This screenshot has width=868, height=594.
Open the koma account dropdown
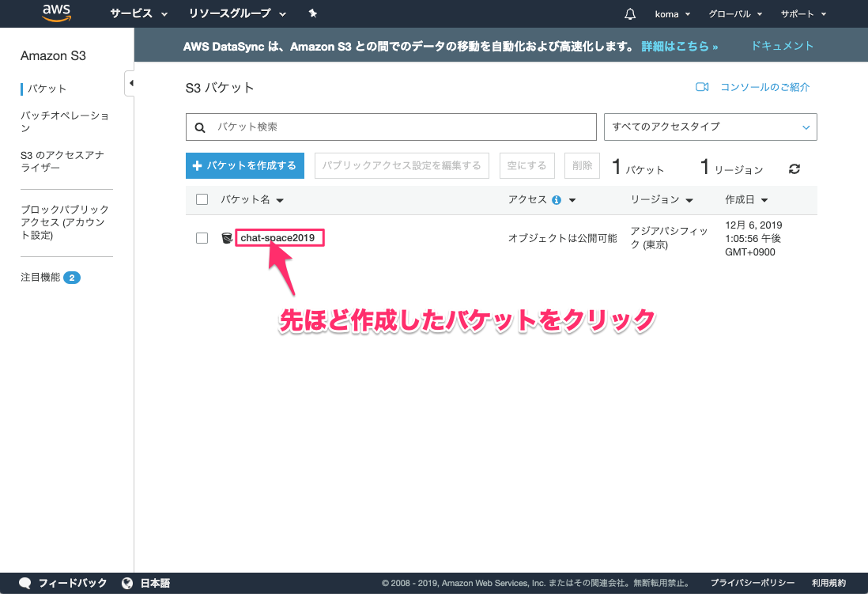coord(673,14)
